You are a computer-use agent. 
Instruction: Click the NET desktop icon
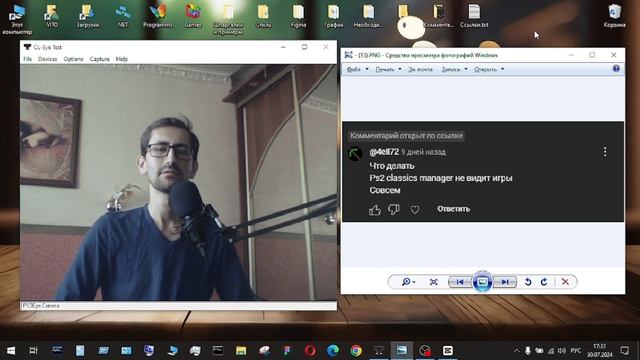pos(123,16)
